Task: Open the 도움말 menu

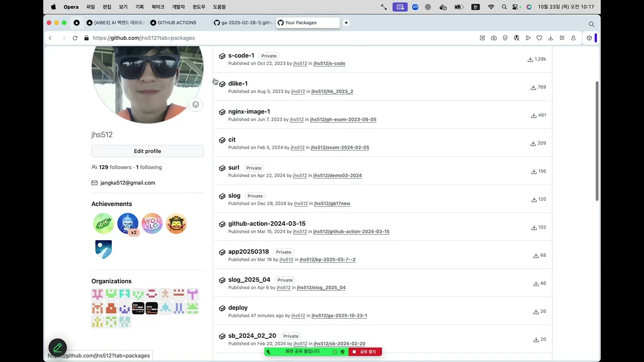Action: [219, 7]
